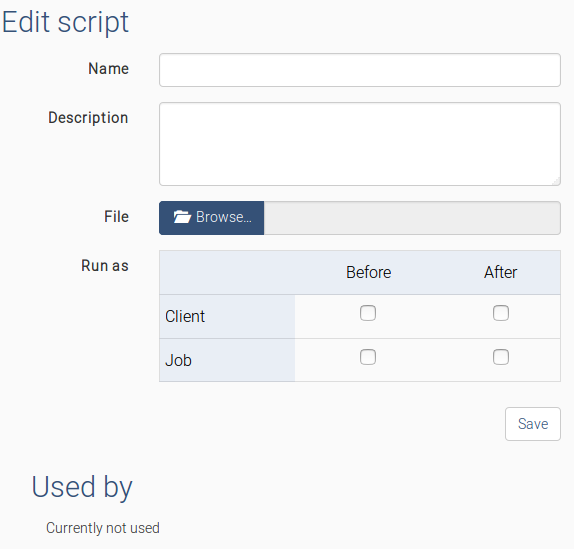Click the open-folder icon in Browse button

pos(182,217)
